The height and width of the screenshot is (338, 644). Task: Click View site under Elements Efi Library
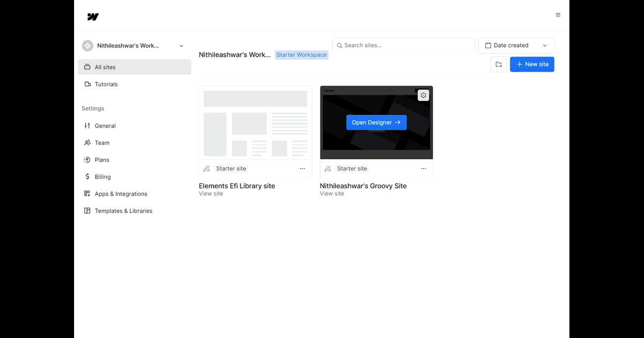211,194
